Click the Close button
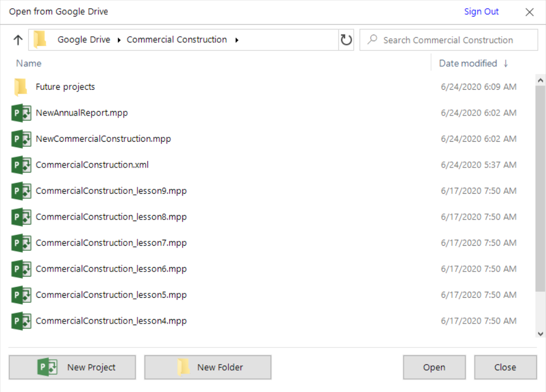Screen dimensions: 546x392 tap(505, 367)
